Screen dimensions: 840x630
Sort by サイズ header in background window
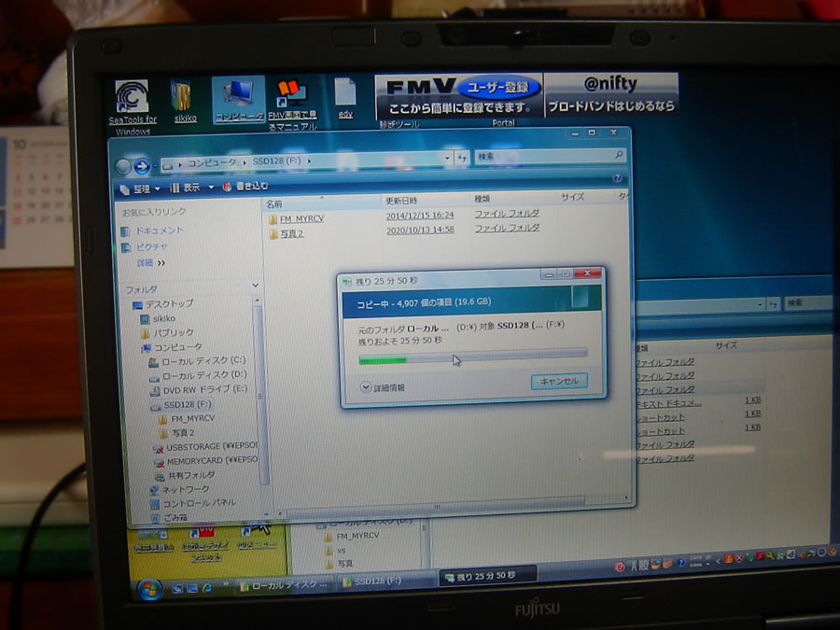[x=726, y=345]
